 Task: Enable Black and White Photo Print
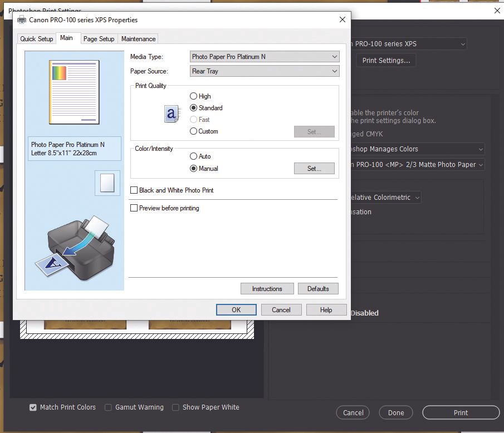click(x=134, y=190)
